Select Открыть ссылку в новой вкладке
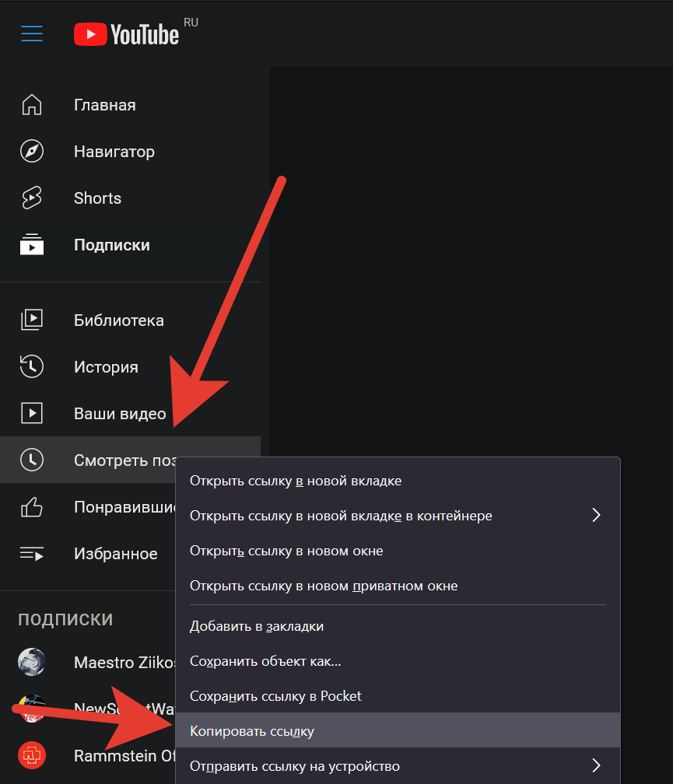 (296, 481)
